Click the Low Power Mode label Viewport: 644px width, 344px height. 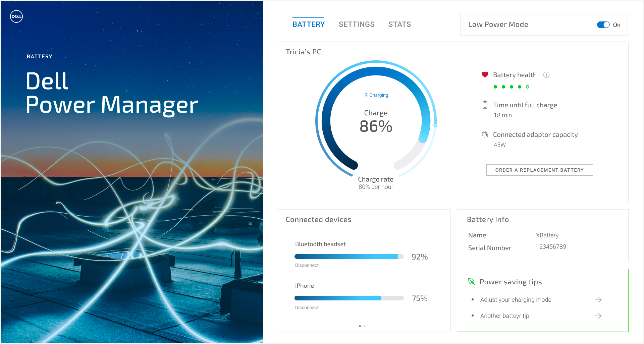tap(498, 24)
